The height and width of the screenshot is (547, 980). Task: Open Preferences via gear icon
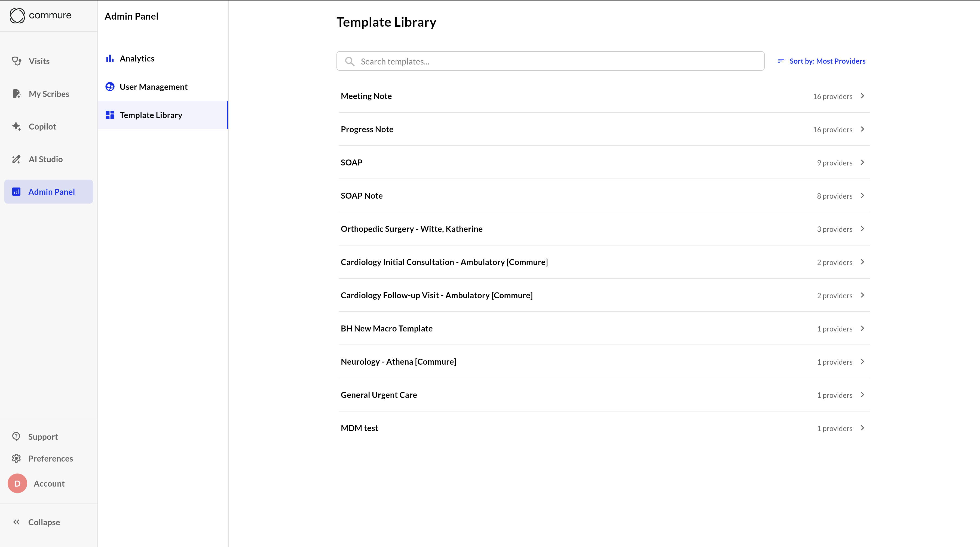click(x=16, y=458)
